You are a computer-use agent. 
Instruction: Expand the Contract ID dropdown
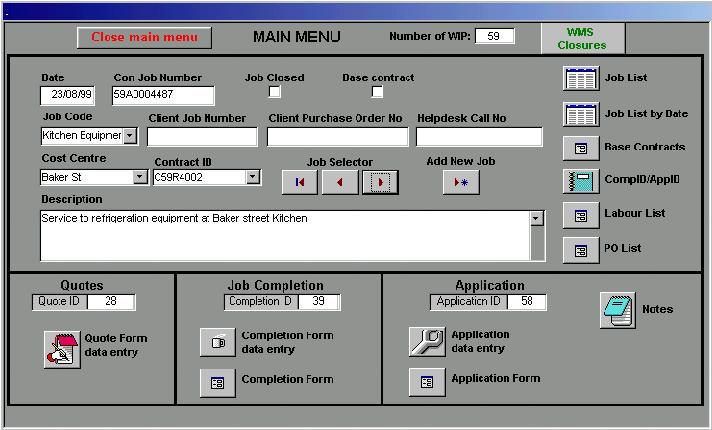tap(253, 178)
